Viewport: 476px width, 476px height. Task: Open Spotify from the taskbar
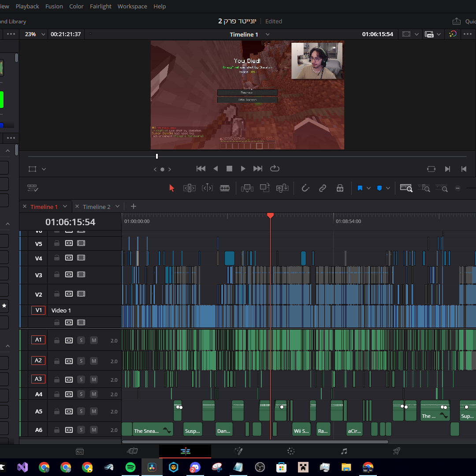pyautogui.click(x=130, y=467)
